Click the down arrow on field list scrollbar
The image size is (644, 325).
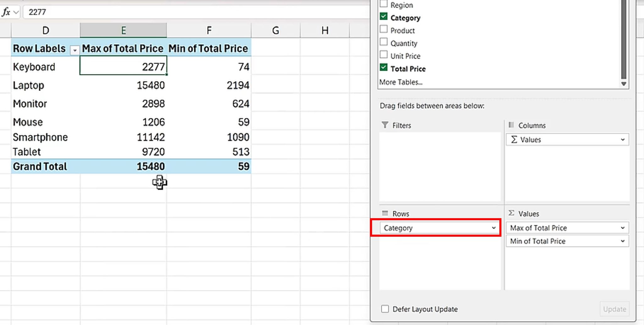pos(624,83)
